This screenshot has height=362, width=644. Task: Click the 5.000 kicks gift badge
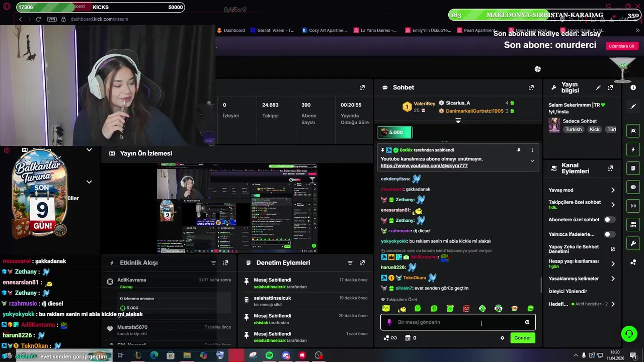tap(394, 132)
